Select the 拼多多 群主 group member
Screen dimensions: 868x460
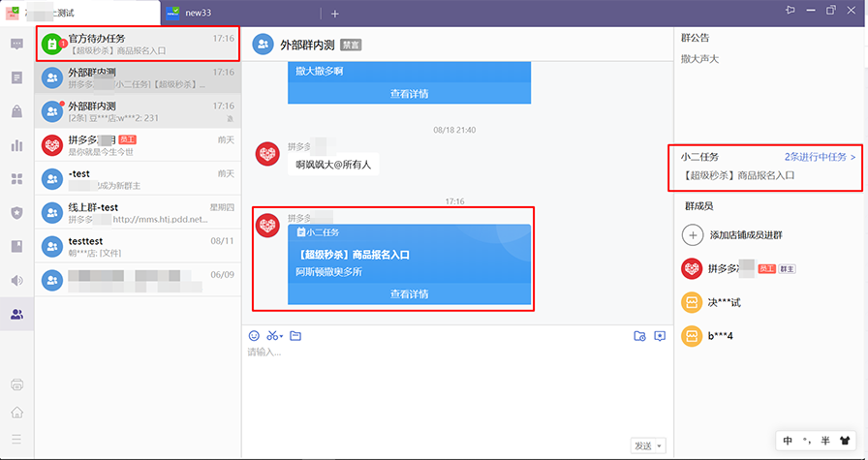pos(768,269)
